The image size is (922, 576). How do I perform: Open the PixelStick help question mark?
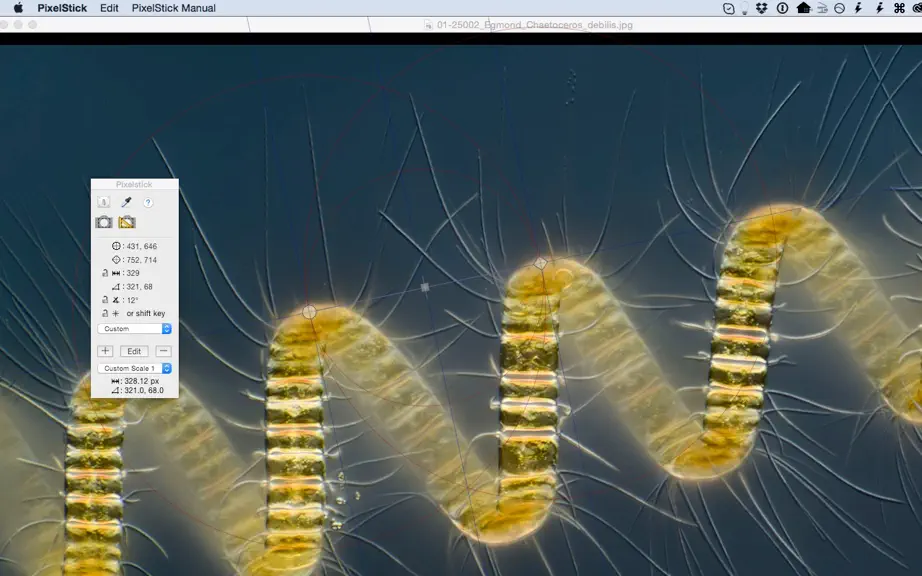click(x=148, y=202)
